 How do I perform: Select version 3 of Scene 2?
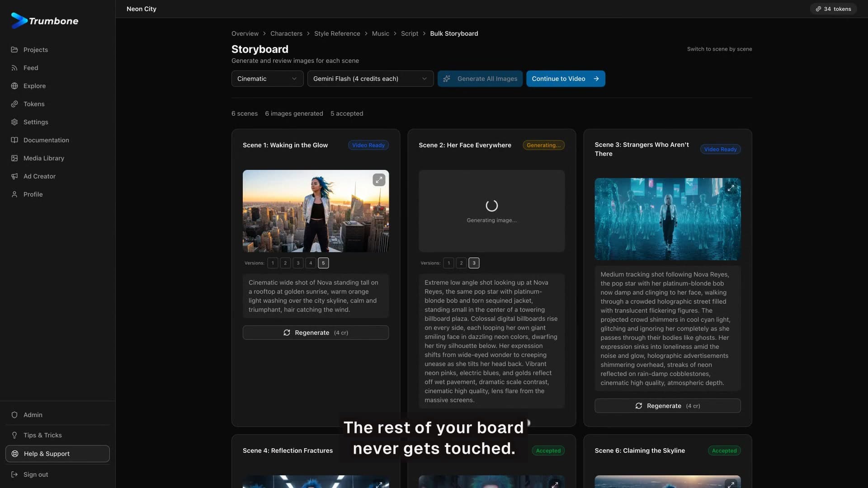click(x=474, y=263)
